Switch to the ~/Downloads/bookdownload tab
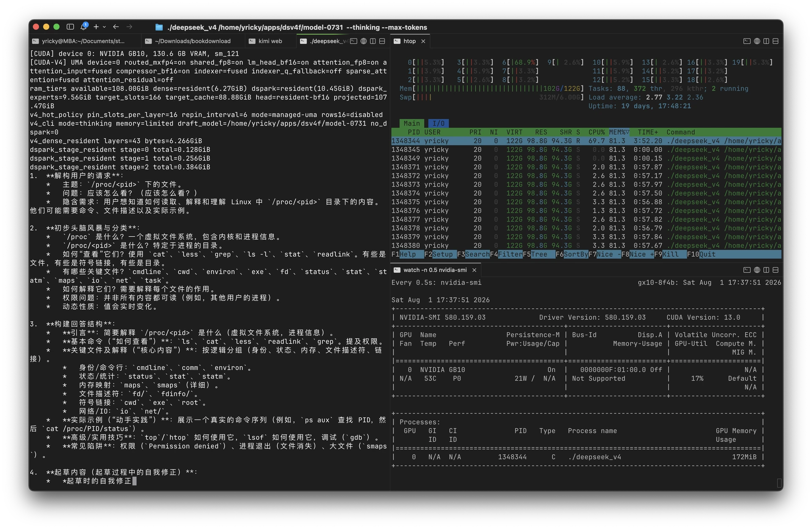The width and height of the screenshot is (812, 529). [x=192, y=41]
